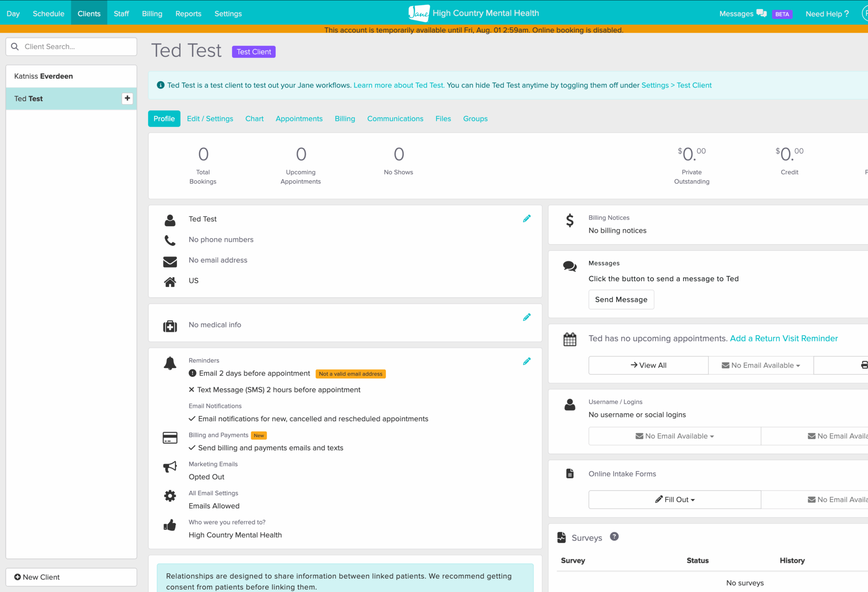Click the Online Intake Forms document icon

(570, 473)
